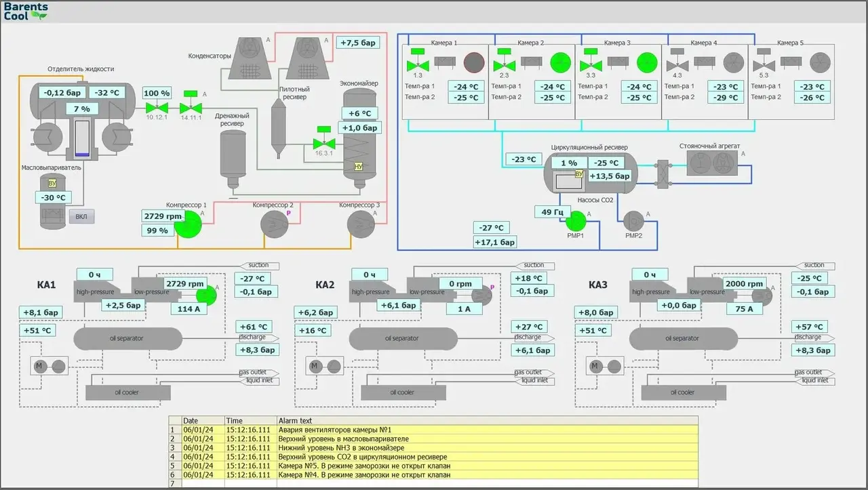Click the liquid separator level gauge
868x490 pixels.
coord(82,140)
